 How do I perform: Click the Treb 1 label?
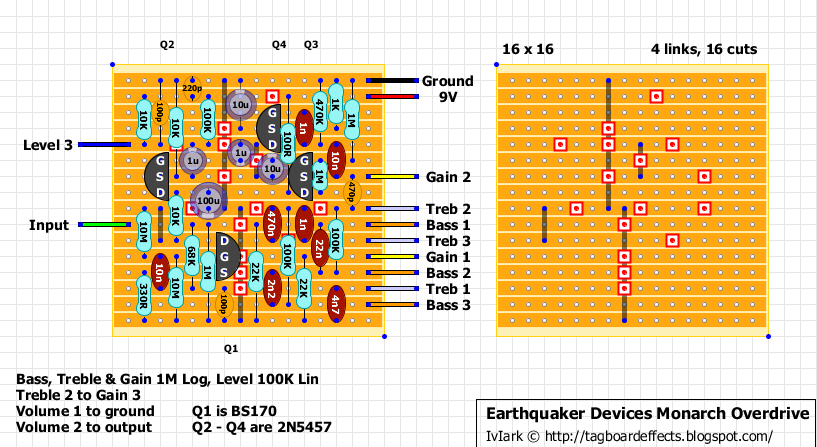coord(448,289)
